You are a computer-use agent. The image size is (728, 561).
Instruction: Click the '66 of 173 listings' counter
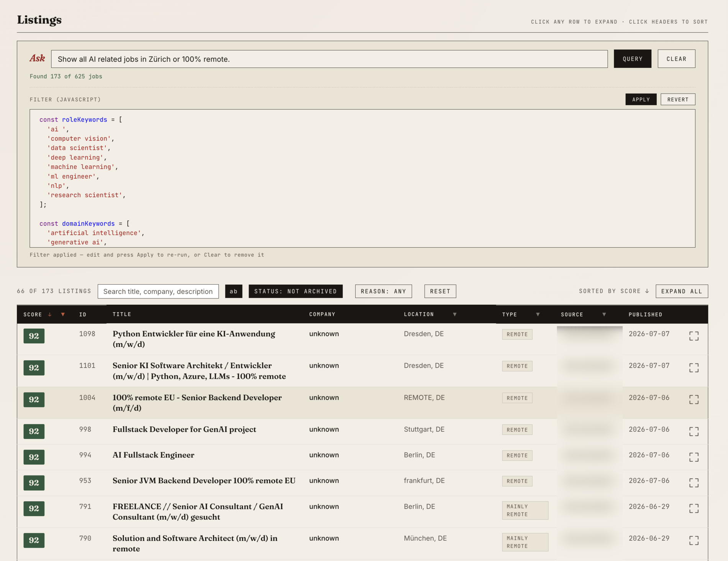coord(54,291)
